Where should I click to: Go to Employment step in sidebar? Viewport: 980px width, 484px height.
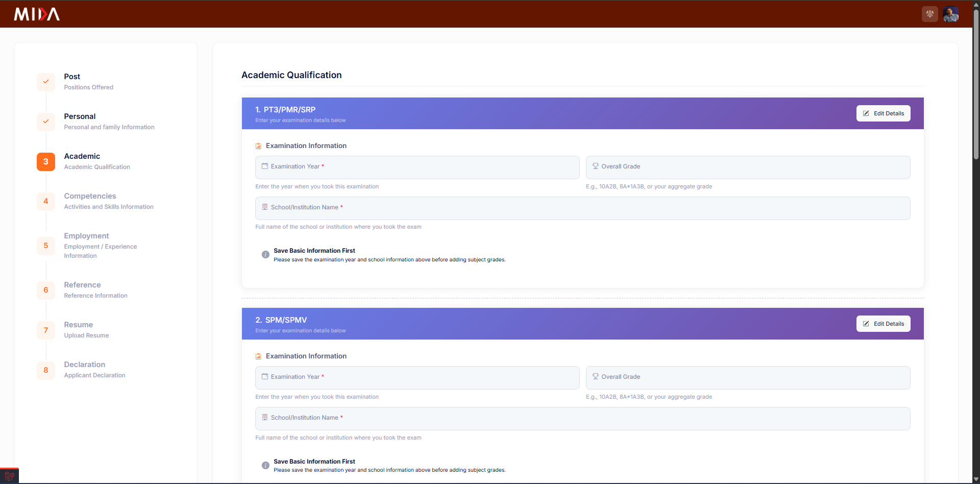[86, 236]
